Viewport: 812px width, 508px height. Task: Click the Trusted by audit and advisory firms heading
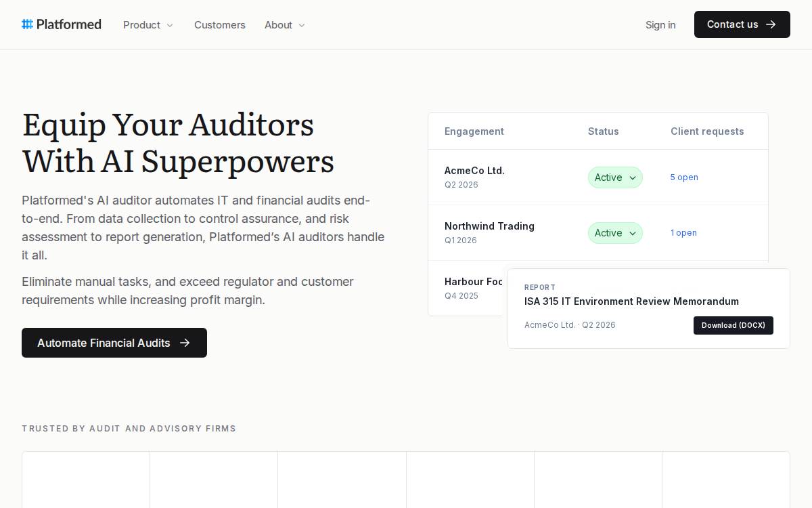pyautogui.click(x=129, y=429)
